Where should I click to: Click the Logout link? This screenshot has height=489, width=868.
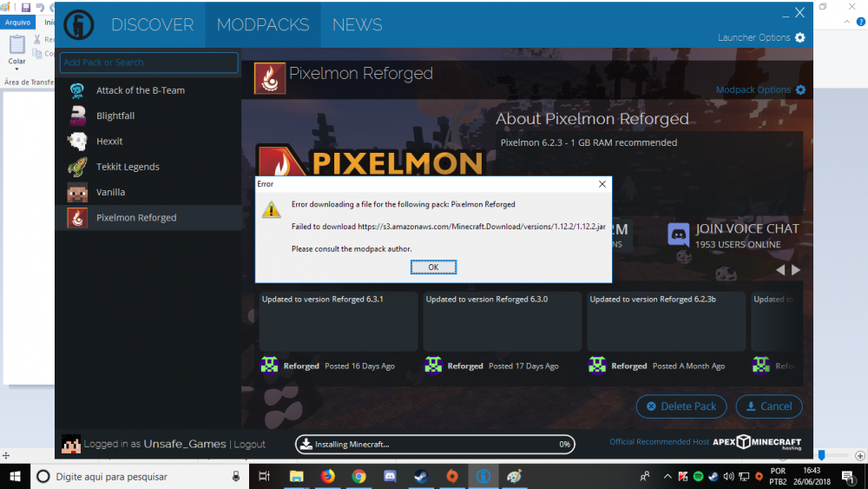coord(250,444)
